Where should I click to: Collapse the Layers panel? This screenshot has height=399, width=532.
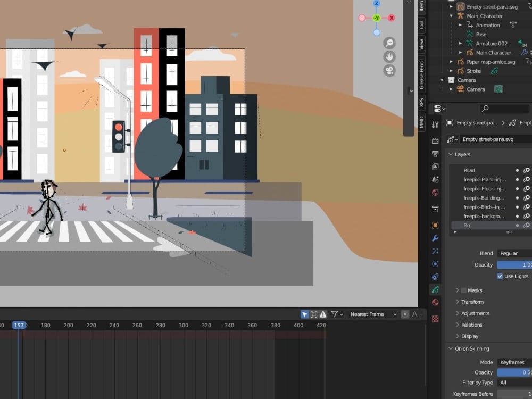(x=451, y=154)
